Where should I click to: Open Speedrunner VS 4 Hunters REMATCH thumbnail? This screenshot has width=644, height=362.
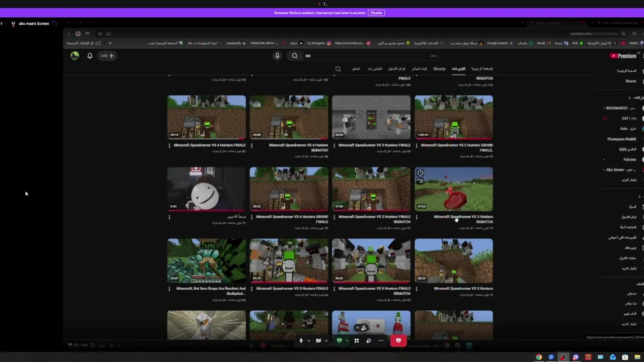289,117
